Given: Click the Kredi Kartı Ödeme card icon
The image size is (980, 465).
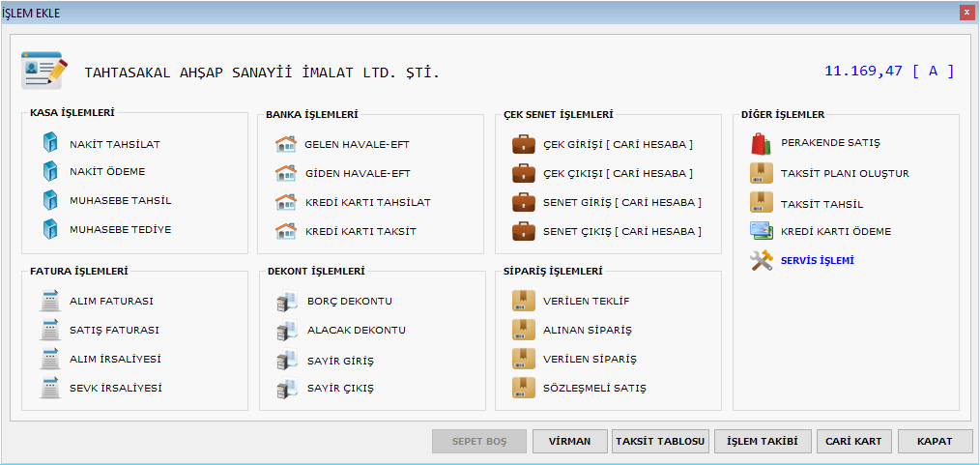Looking at the screenshot, I should [x=762, y=231].
